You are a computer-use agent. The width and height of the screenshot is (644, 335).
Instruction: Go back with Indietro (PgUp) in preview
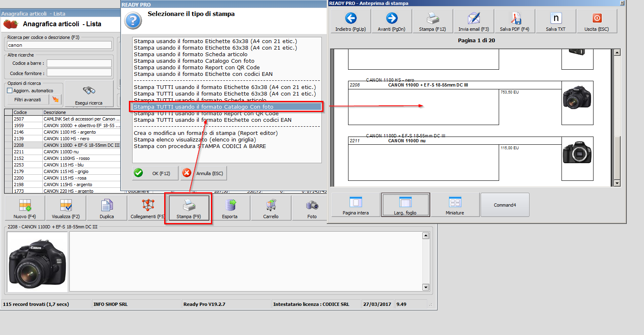point(351,21)
